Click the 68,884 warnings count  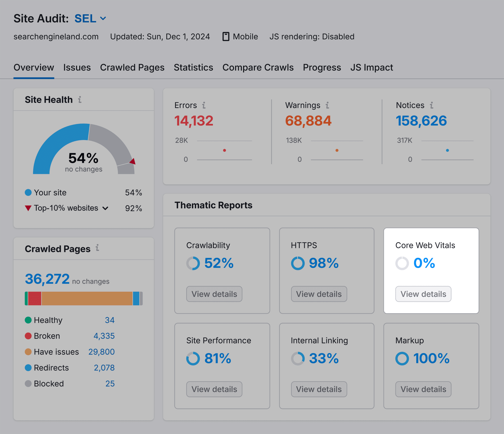tap(308, 121)
